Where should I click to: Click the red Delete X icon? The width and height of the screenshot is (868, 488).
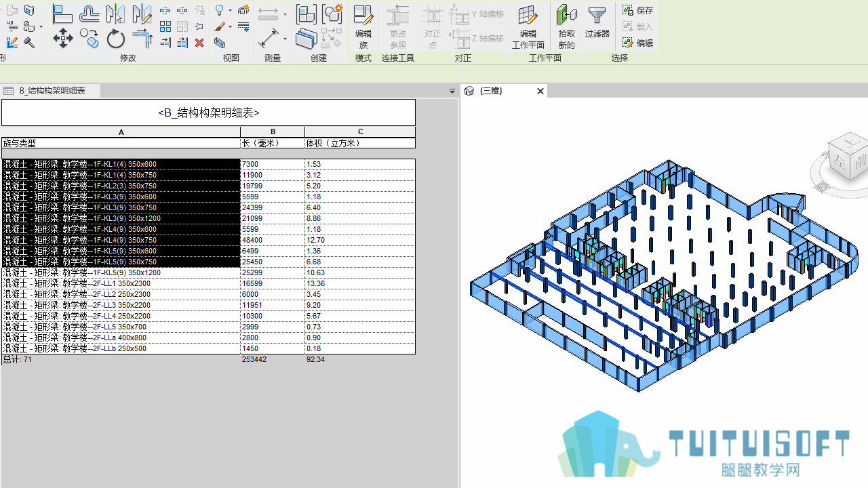(199, 43)
